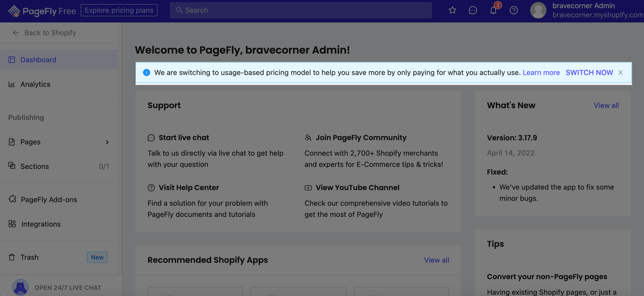
Task: Open the chat bubble icon in header
Action: tap(473, 10)
